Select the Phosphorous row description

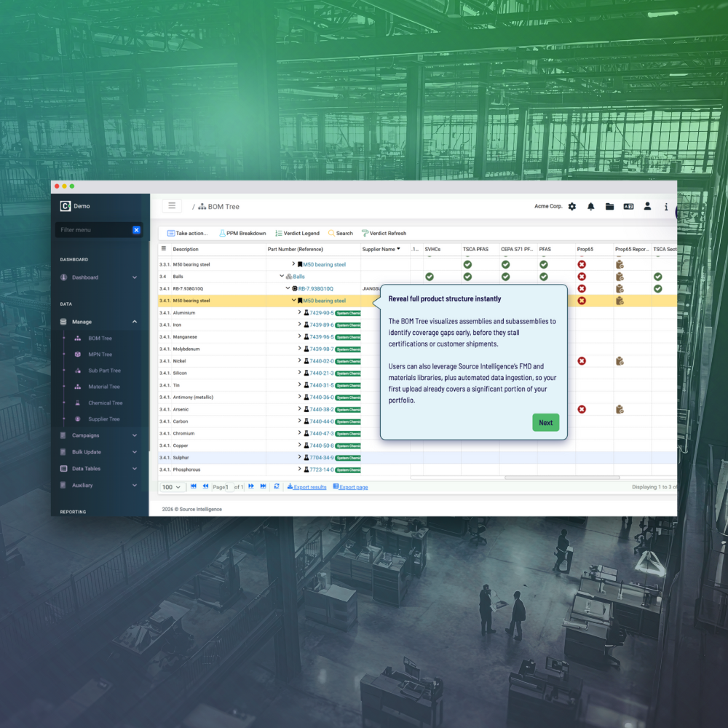[186, 470]
